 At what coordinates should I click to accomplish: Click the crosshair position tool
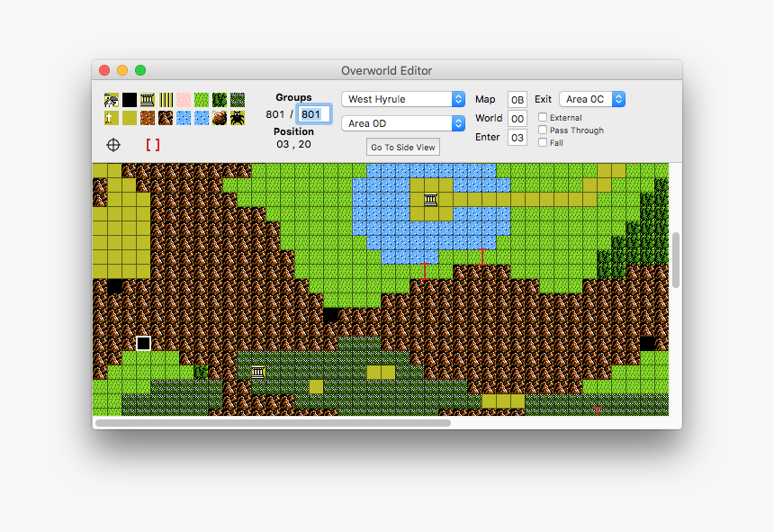click(x=112, y=144)
